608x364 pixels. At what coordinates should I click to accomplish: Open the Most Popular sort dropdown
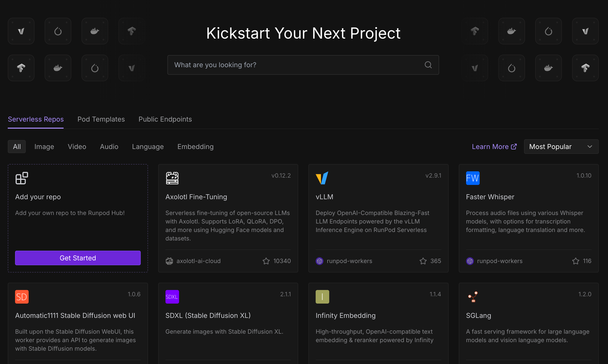pos(561,147)
